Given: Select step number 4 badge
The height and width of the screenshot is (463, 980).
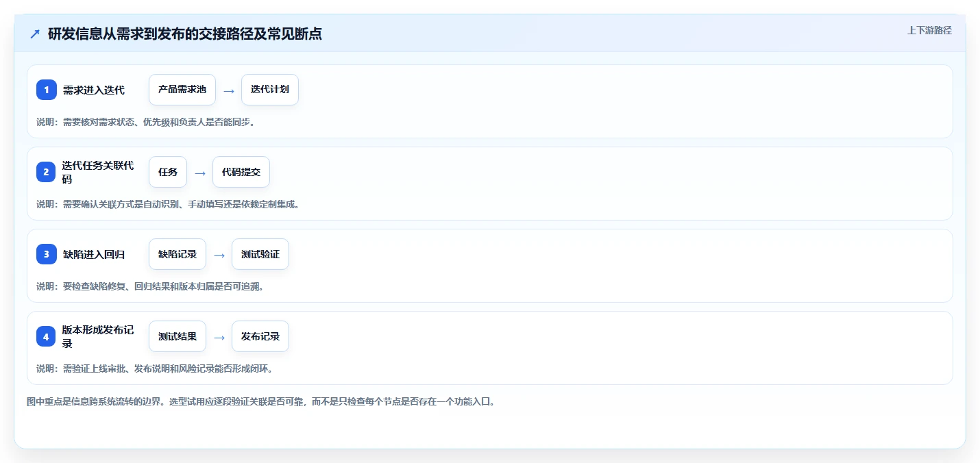Looking at the screenshot, I should click(x=47, y=336).
